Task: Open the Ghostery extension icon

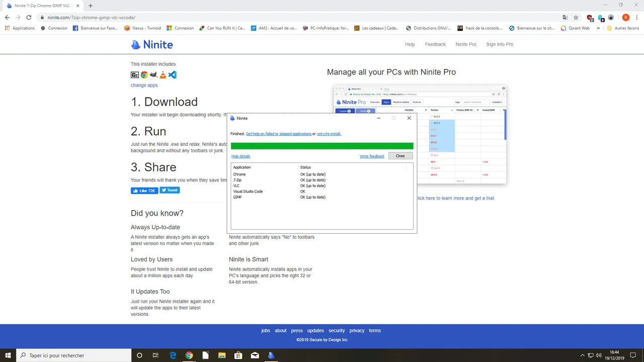Action: click(601, 18)
